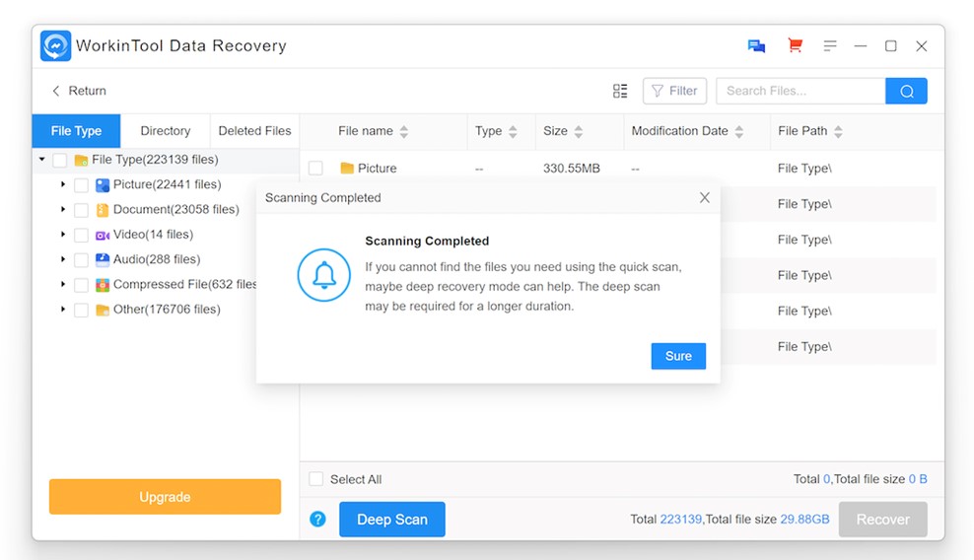Check the File Type root checkbox
974x560 pixels.
point(59,161)
